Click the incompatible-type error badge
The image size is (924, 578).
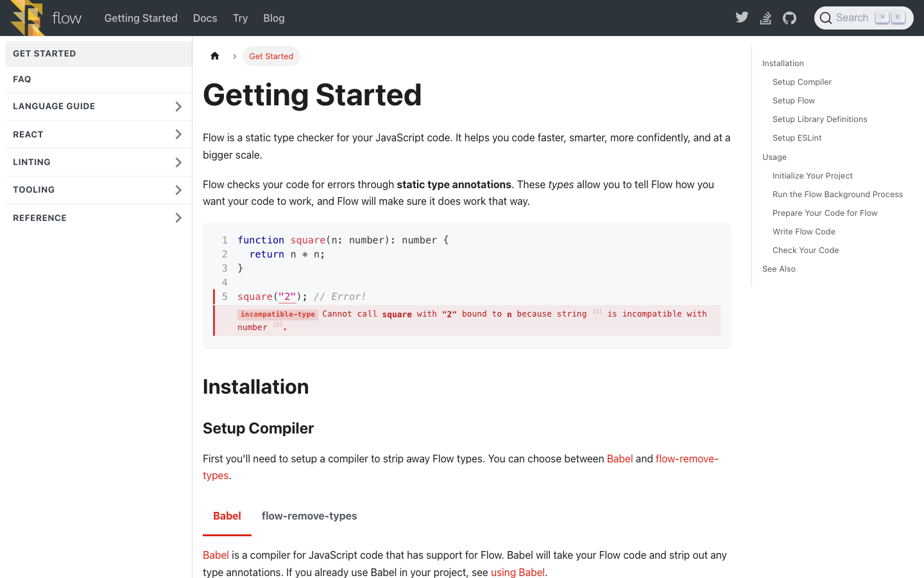(x=278, y=314)
